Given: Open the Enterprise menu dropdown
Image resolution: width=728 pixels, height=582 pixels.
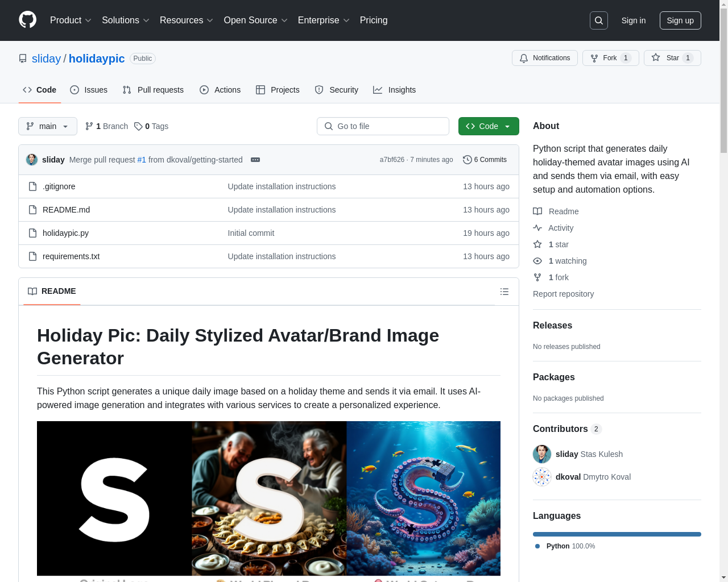Looking at the screenshot, I should click(324, 20).
